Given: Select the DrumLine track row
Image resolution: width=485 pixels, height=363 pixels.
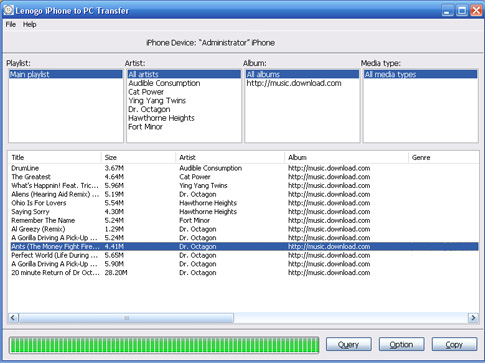Looking at the screenshot, I should tap(243, 168).
